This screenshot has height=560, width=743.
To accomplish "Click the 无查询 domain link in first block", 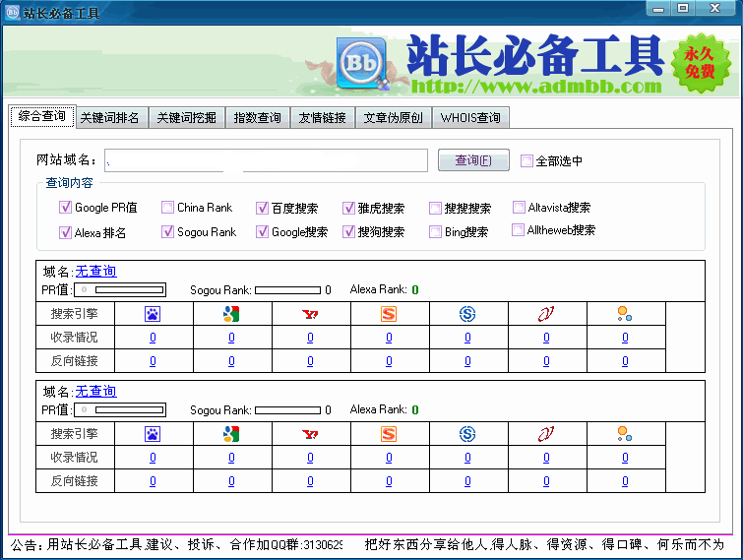I will pyautogui.click(x=96, y=271).
